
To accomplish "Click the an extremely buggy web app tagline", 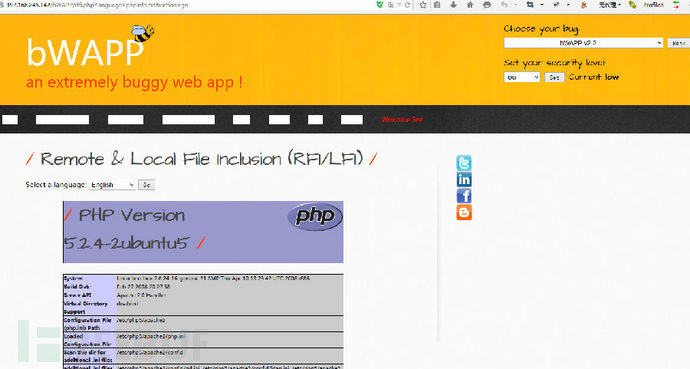I will point(134,82).
